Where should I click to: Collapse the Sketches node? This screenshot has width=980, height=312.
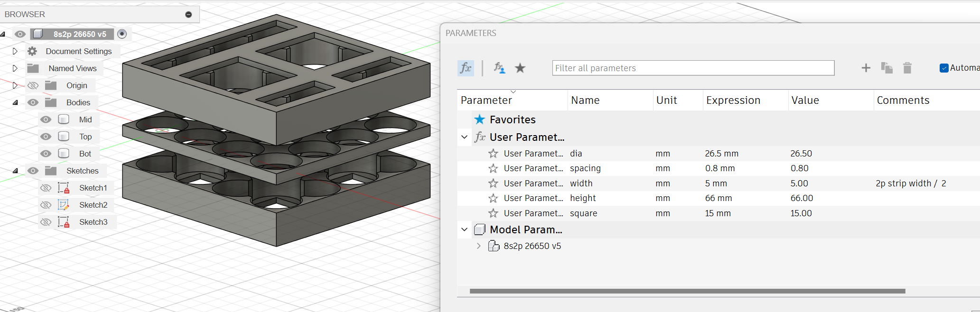point(15,171)
